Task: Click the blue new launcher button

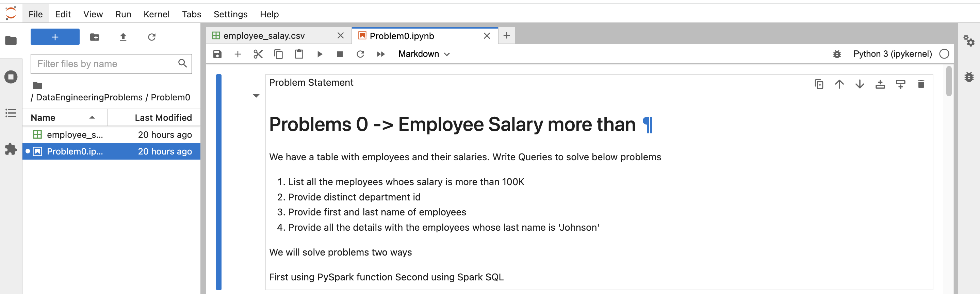Action: (55, 37)
